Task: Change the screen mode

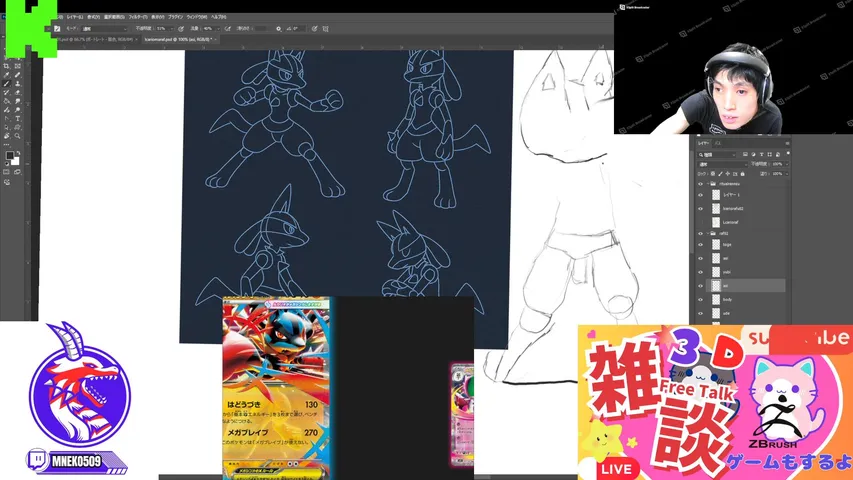Action: coord(17,172)
